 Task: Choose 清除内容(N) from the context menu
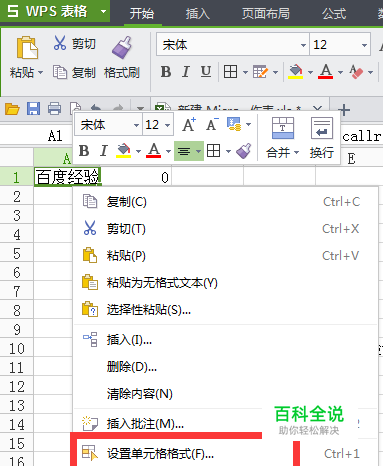[x=225, y=394]
